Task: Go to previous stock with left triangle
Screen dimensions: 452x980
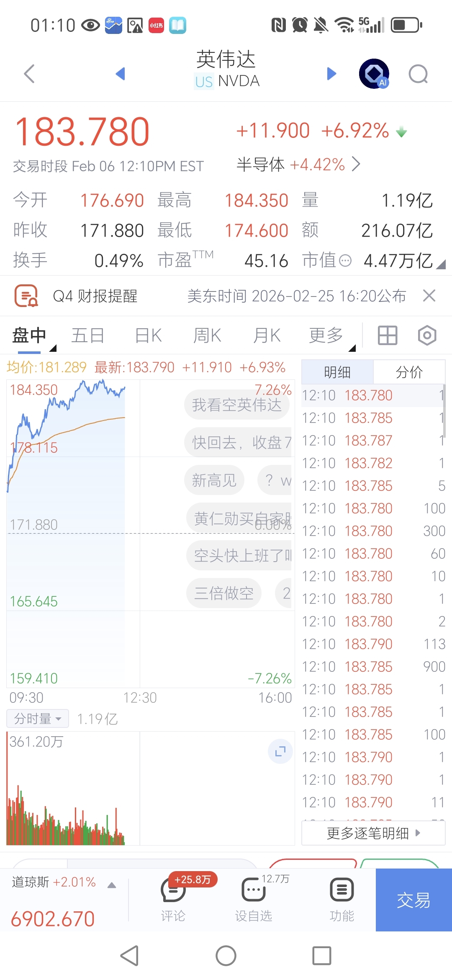Action: (x=121, y=74)
